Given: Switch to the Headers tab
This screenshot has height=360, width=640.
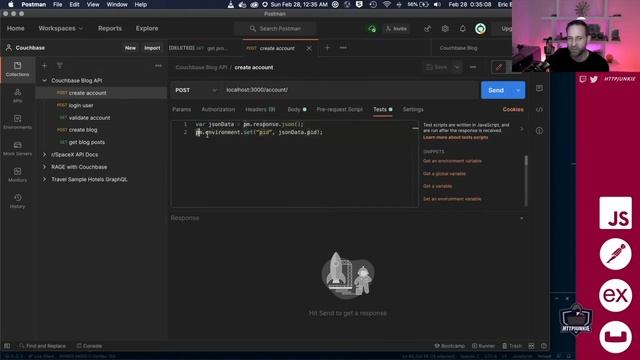Looking at the screenshot, I should tap(260, 109).
